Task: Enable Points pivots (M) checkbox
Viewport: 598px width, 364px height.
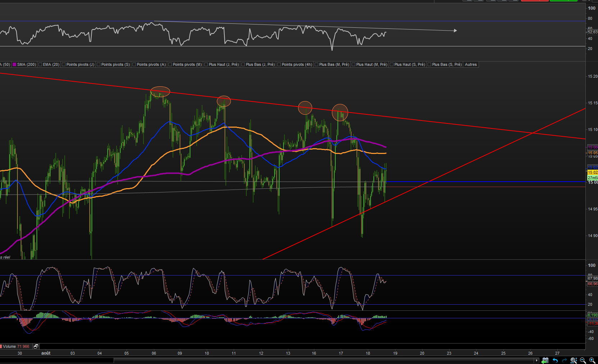Action: click(170, 65)
